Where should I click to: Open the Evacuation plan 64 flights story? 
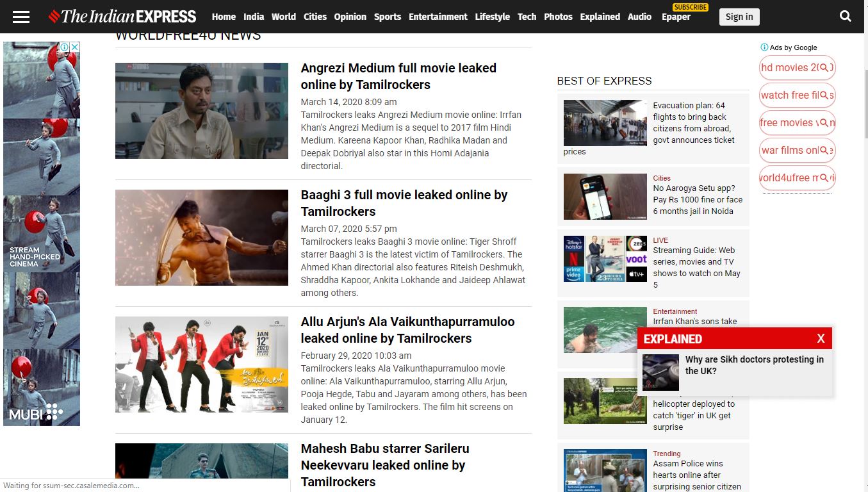[x=694, y=122]
